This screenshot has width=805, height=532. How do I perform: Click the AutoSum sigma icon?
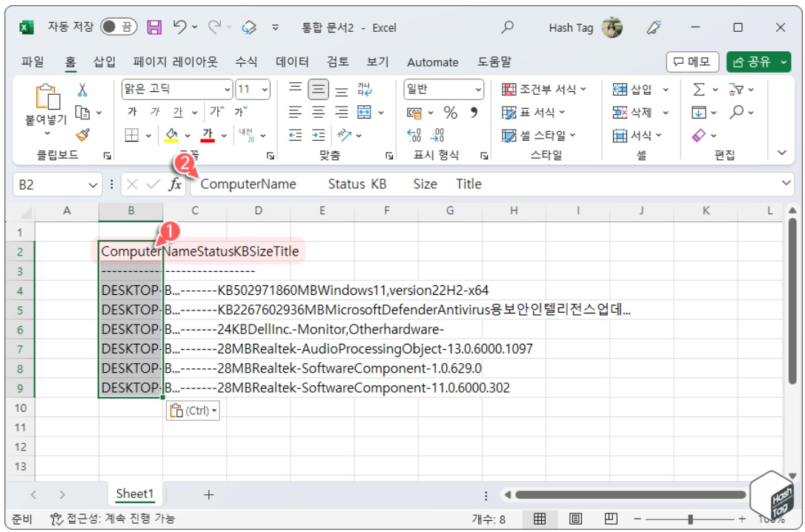[699, 89]
